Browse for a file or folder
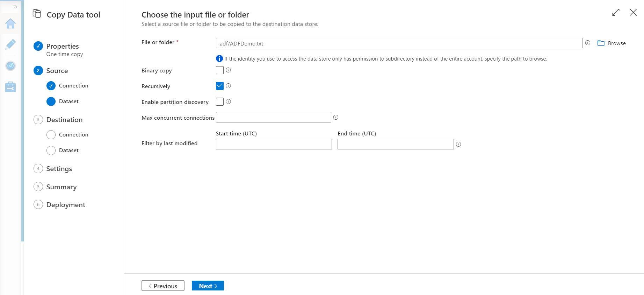Screen dimensions: 644x295 [612, 43]
